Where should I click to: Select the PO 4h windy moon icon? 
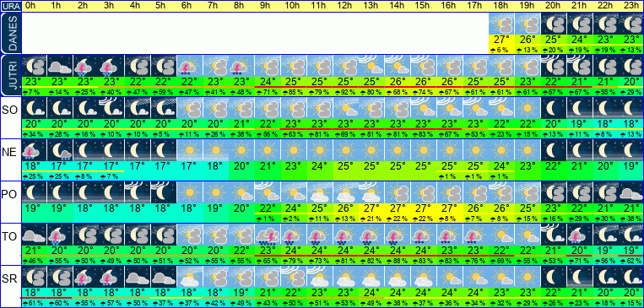pos(138,192)
